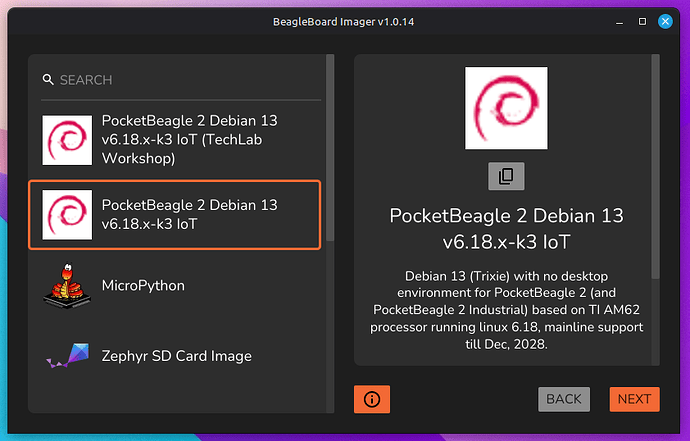Screen dimensions: 690x441
Task: Choose Zephyr SD Card Image
Action: (175, 356)
